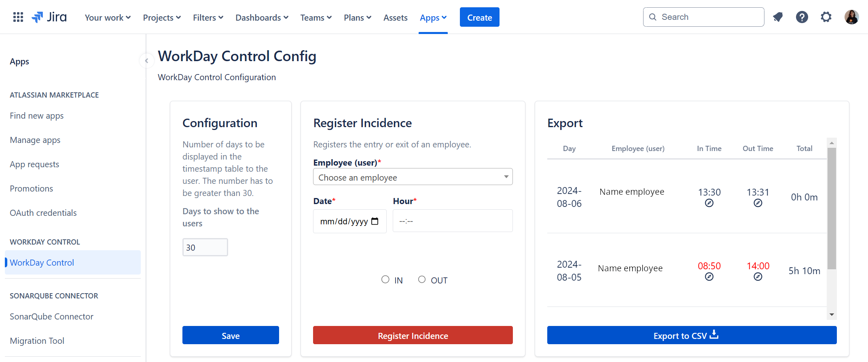Click the 2024-08-06 day cell
The image size is (868, 362).
(x=569, y=197)
